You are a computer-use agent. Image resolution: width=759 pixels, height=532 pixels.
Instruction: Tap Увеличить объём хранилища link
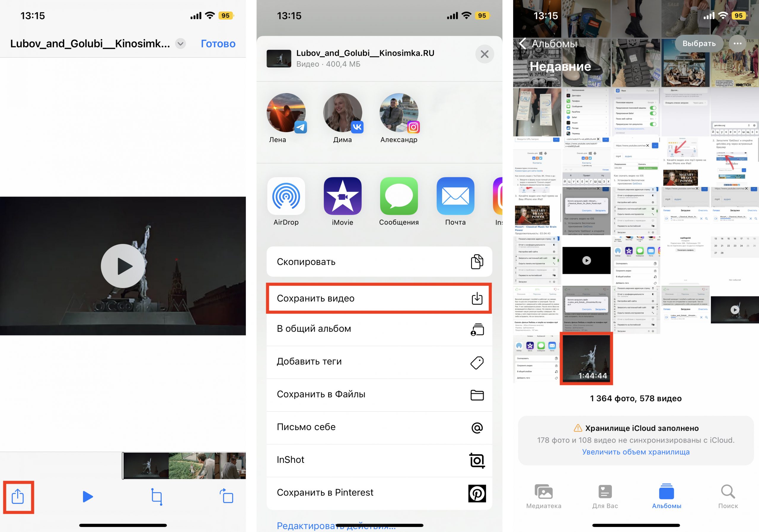tap(633, 455)
